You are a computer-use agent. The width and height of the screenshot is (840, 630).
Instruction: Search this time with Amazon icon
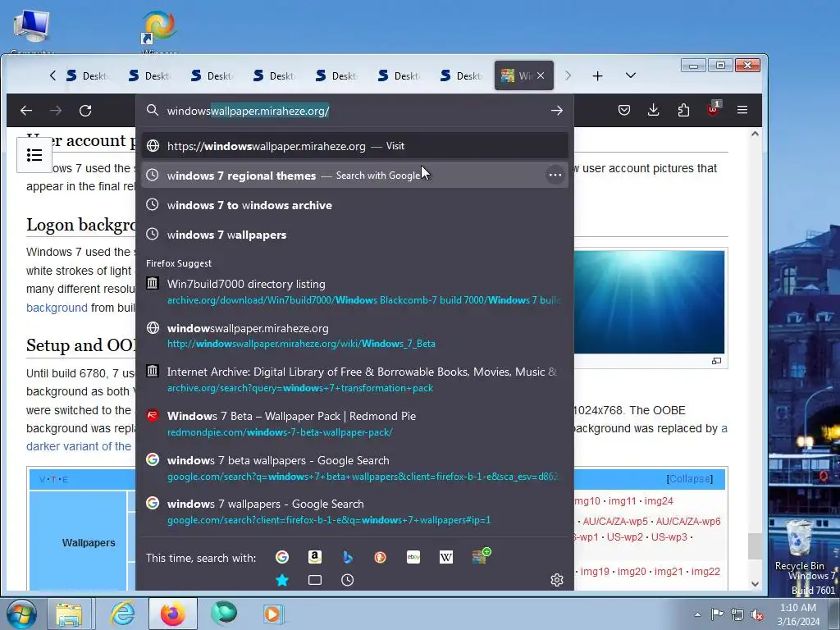(x=315, y=557)
